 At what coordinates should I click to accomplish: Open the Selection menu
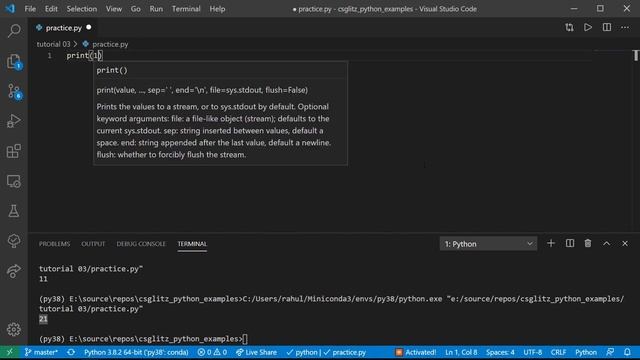click(82, 9)
